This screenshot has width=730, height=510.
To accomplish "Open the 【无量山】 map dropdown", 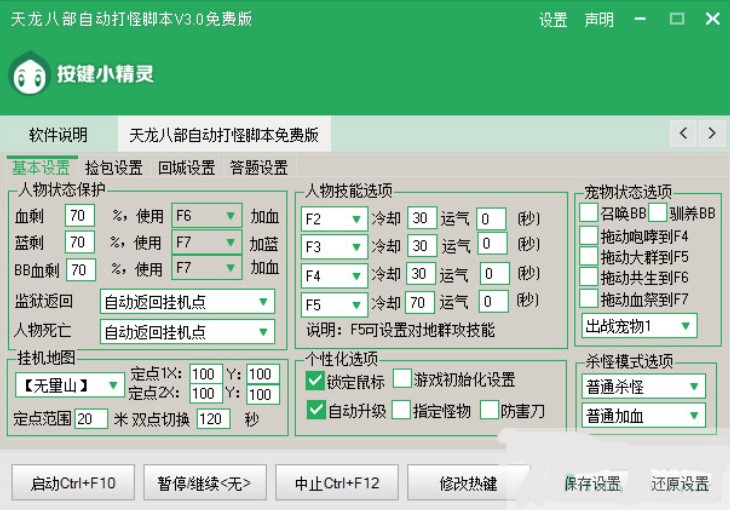I will 69,385.
